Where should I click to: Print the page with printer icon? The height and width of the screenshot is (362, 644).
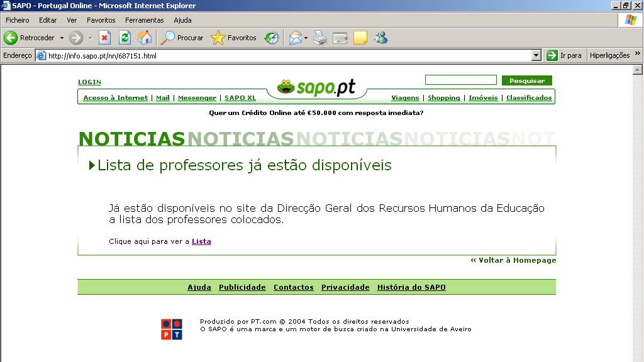pos(320,38)
